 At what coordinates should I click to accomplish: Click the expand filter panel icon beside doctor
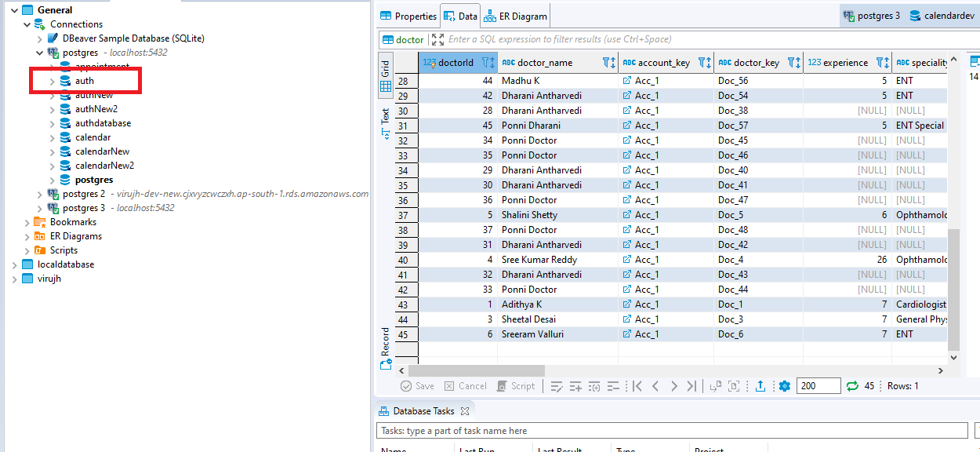tap(437, 39)
